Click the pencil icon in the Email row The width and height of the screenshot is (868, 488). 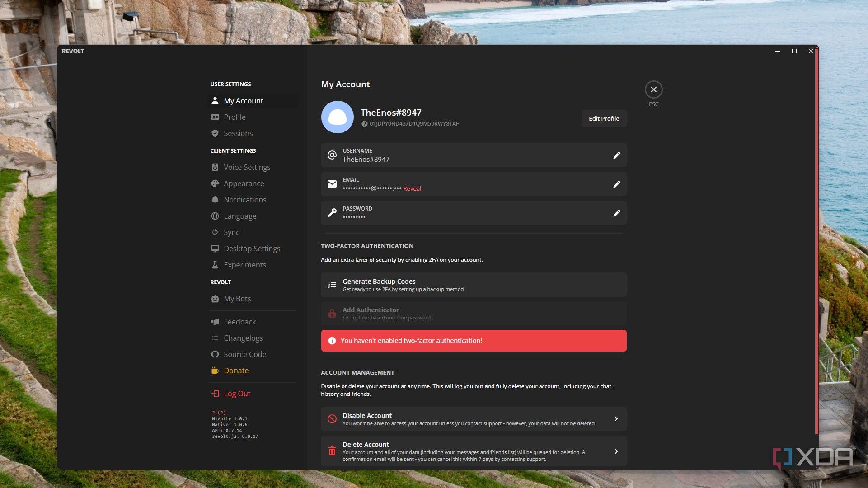(x=616, y=184)
